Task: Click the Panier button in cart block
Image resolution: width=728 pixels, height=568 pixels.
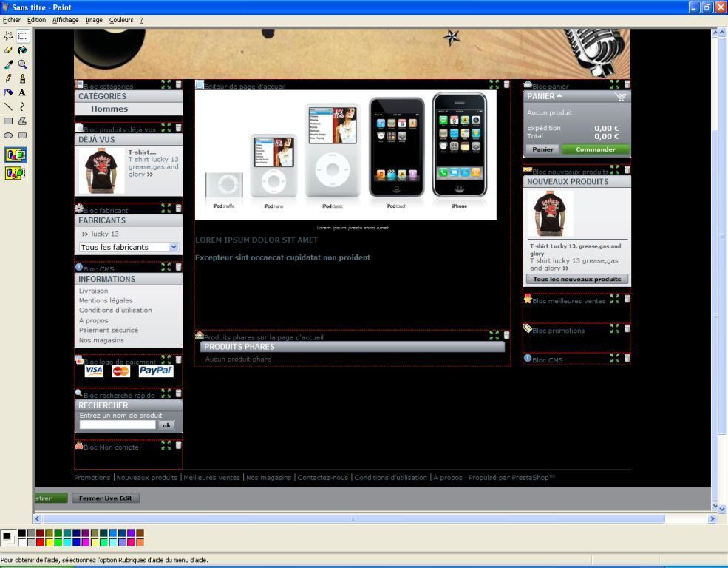Action: (x=542, y=149)
